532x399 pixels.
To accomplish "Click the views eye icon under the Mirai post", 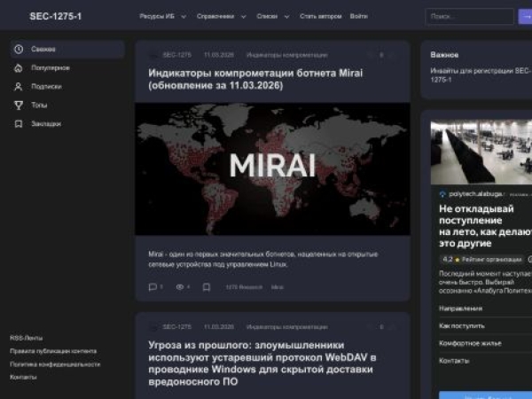I will 179,287.
